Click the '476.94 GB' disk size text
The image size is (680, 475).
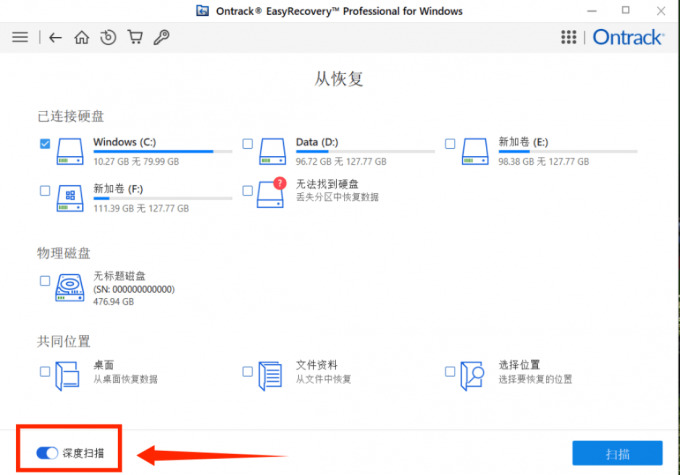114,301
